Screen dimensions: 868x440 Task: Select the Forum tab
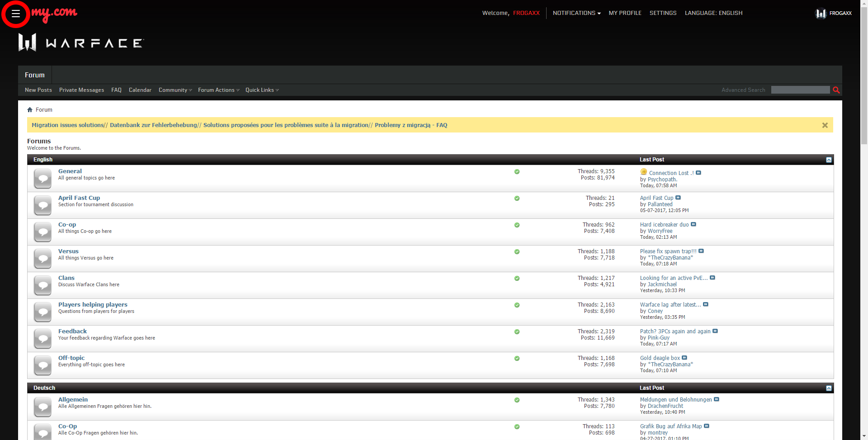[x=35, y=75]
